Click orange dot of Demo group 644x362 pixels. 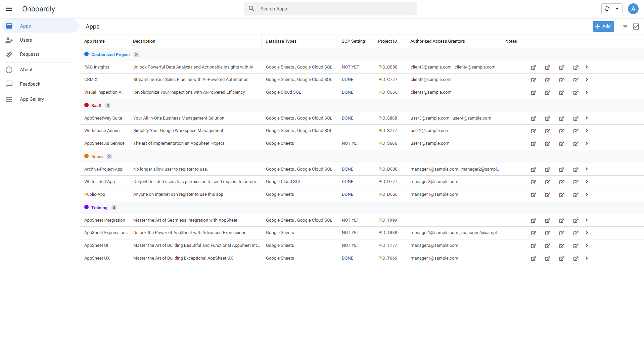click(86, 156)
